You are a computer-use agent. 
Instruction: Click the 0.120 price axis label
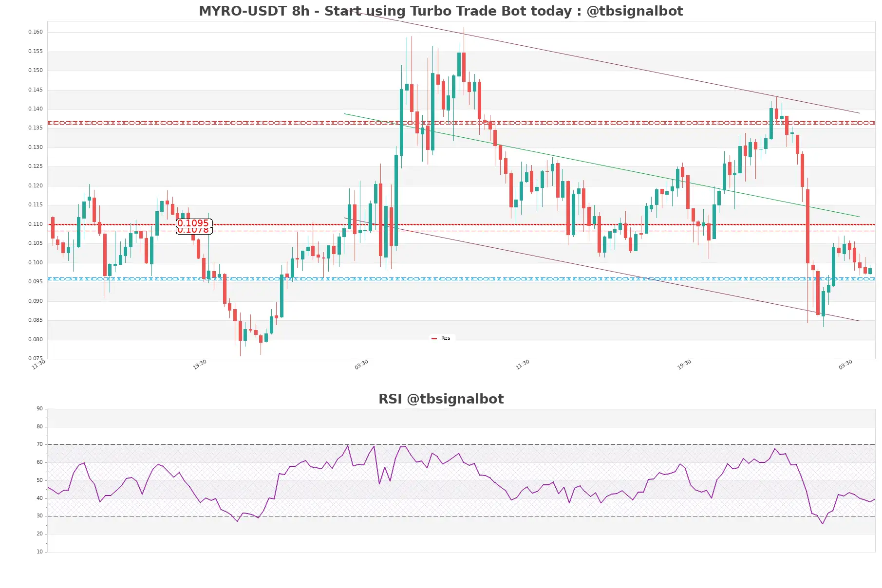36,185
